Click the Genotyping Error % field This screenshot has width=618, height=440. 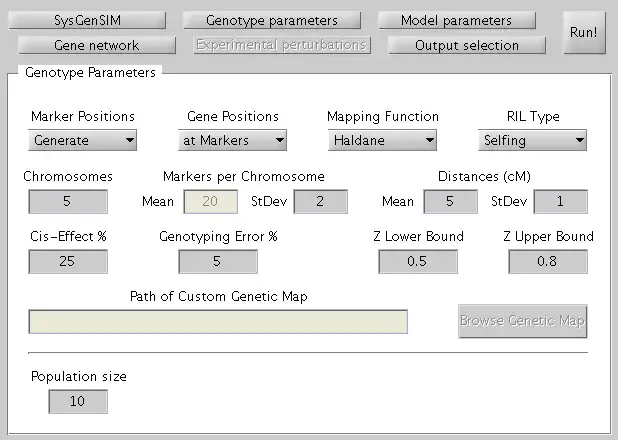point(218,261)
